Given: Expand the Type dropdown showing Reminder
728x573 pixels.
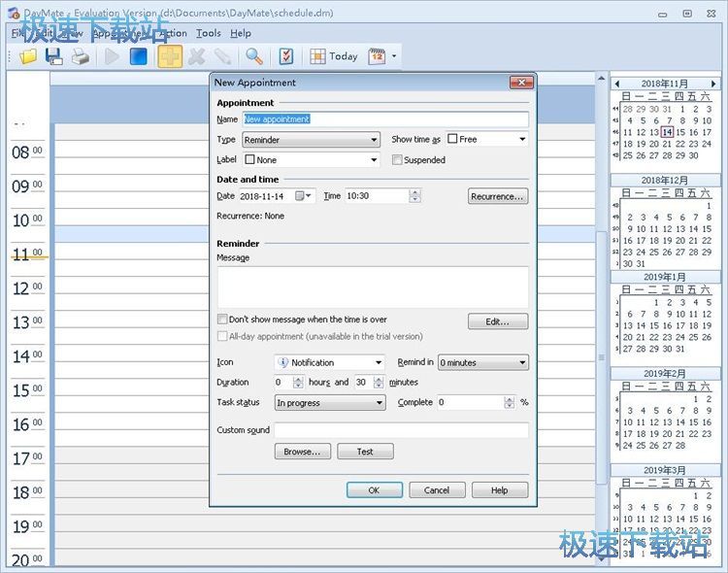Looking at the screenshot, I should (311, 140).
